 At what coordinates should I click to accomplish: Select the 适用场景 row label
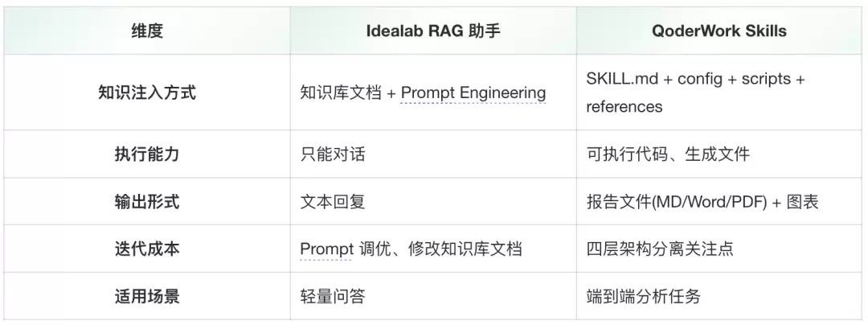[147, 297]
